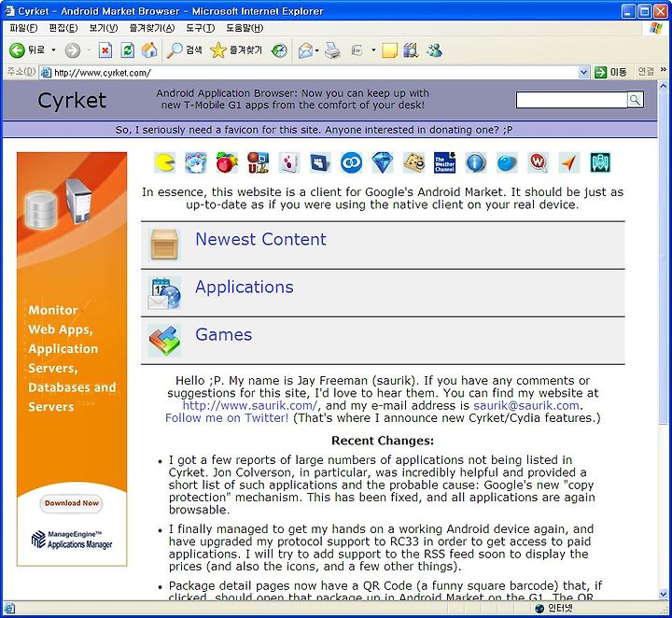Expand the Mail dropdown arrow
The image size is (672, 618).
coord(317,50)
